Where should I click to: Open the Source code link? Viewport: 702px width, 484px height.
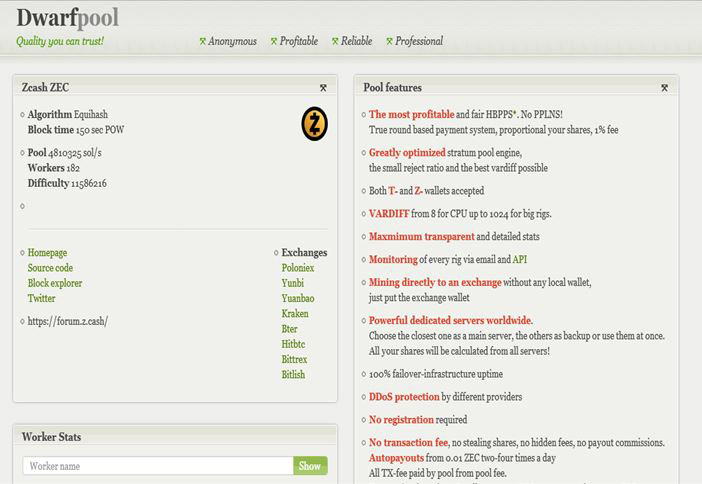coord(50,268)
